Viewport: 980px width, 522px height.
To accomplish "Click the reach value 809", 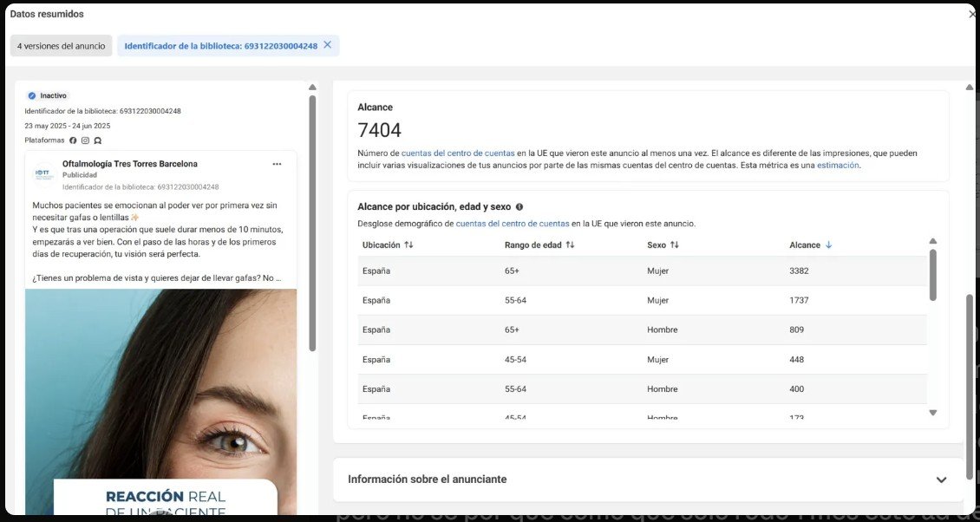I will point(797,330).
